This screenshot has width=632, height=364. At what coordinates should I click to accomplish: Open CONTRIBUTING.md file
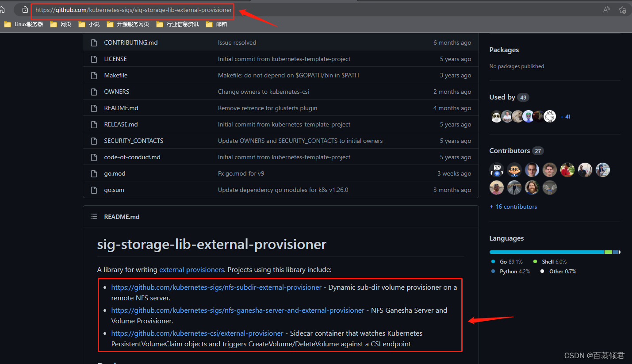tap(131, 42)
